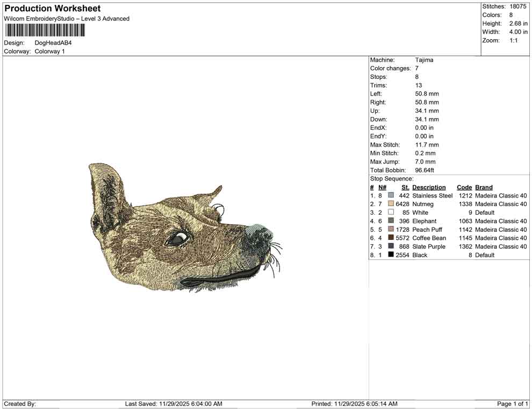Click the St. column header
Image resolution: width=532 pixels, height=409 pixels.
405,187
